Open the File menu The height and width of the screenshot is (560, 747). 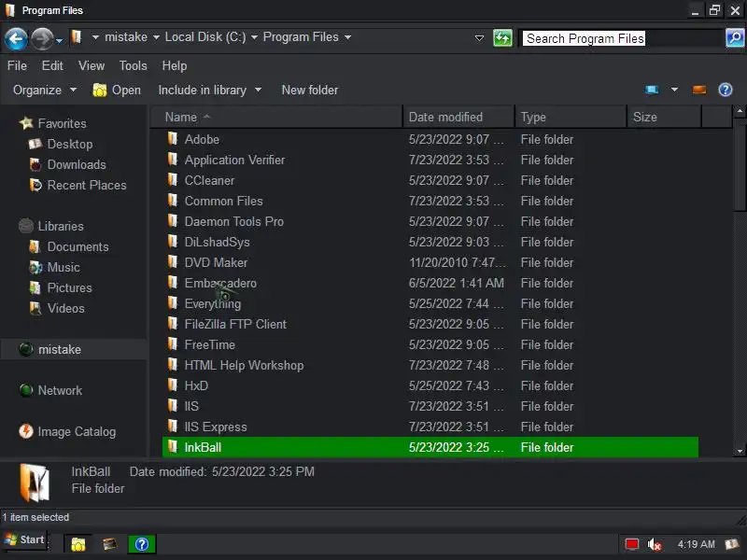tap(17, 65)
